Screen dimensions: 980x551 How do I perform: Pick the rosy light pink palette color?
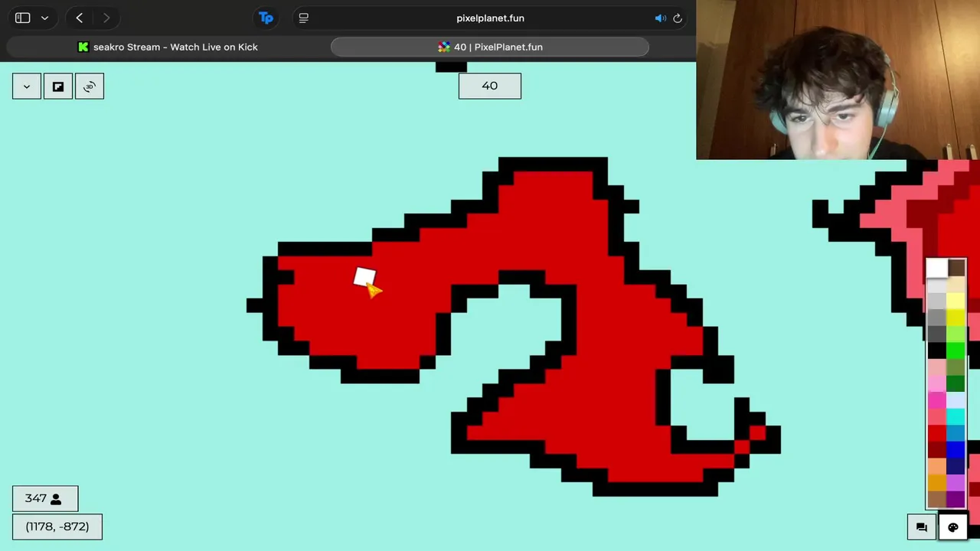(x=937, y=367)
